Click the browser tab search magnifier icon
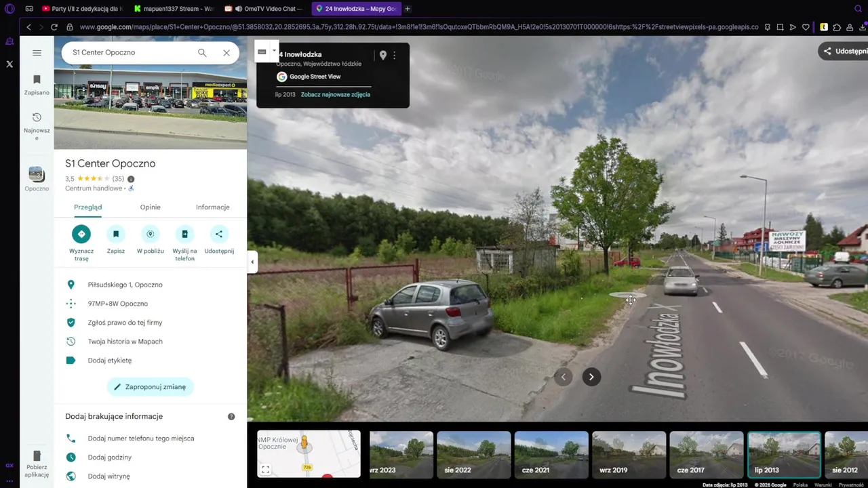Image resolution: width=868 pixels, height=488 pixels. coord(858,9)
